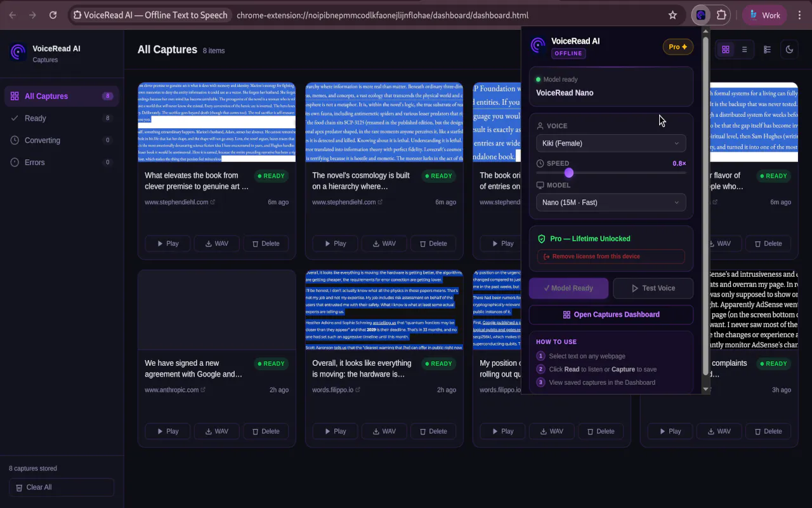Screen dimensions: 812x508
Task: Download WAV for 'Overall, it looks like' capture
Action: tap(384, 431)
